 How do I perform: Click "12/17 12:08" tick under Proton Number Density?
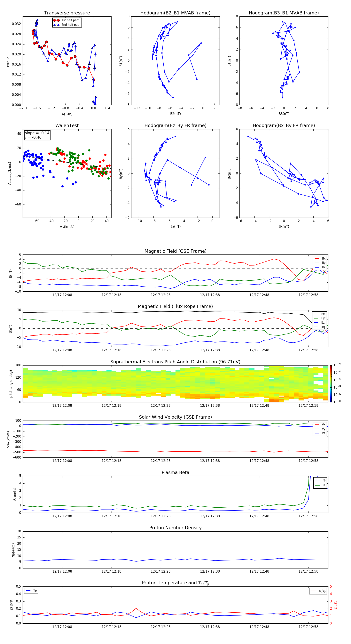point(62,571)
